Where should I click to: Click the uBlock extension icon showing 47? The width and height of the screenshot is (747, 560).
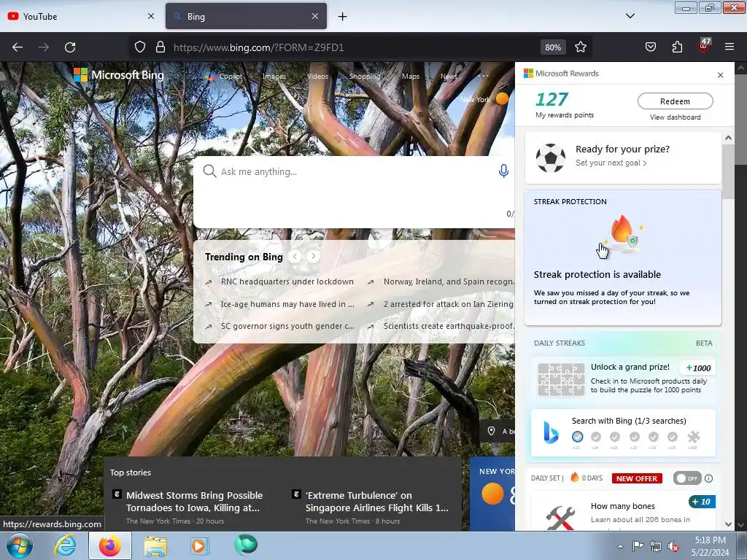[x=704, y=45]
